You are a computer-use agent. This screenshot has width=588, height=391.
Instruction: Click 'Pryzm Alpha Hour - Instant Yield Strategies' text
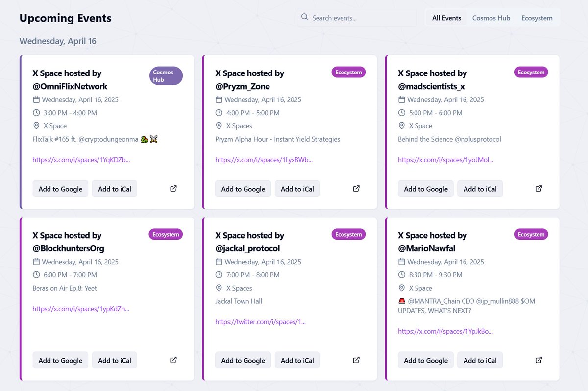click(x=278, y=139)
